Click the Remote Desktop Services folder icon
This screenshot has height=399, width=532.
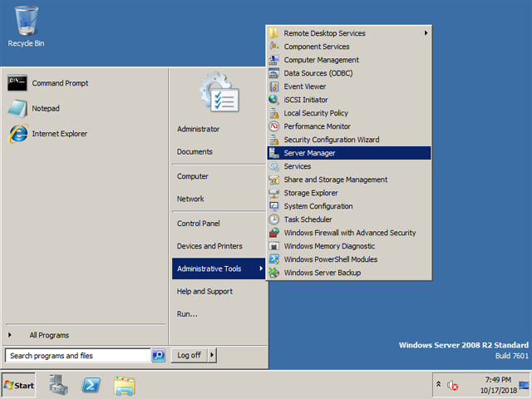tap(273, 33)
